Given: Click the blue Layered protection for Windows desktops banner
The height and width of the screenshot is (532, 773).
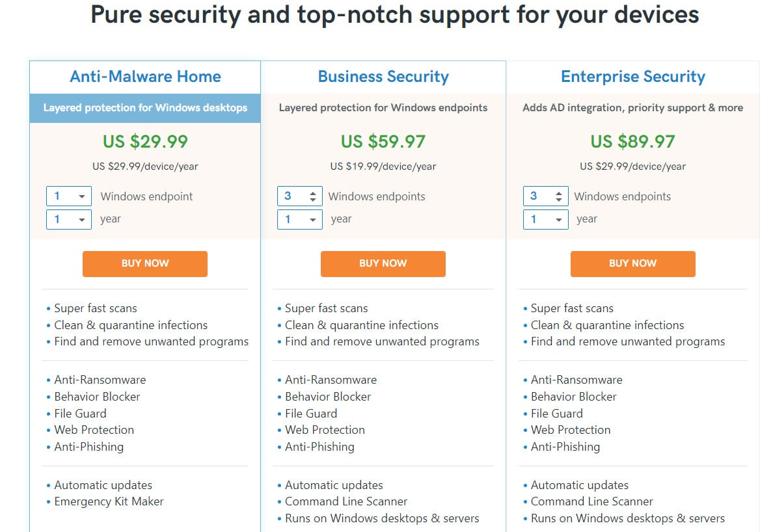Looking at the screenshot, I should click(x=145, y=108).
